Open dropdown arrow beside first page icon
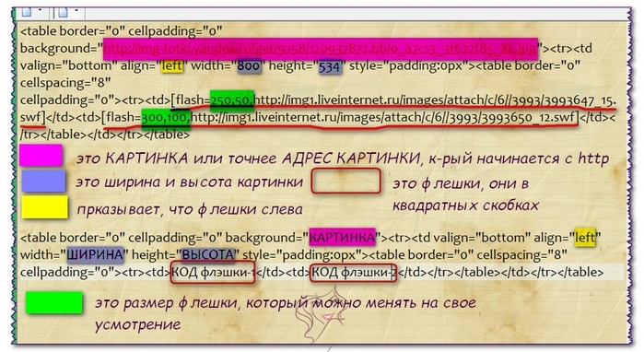644x352 pixels. [x=41, y=9]
